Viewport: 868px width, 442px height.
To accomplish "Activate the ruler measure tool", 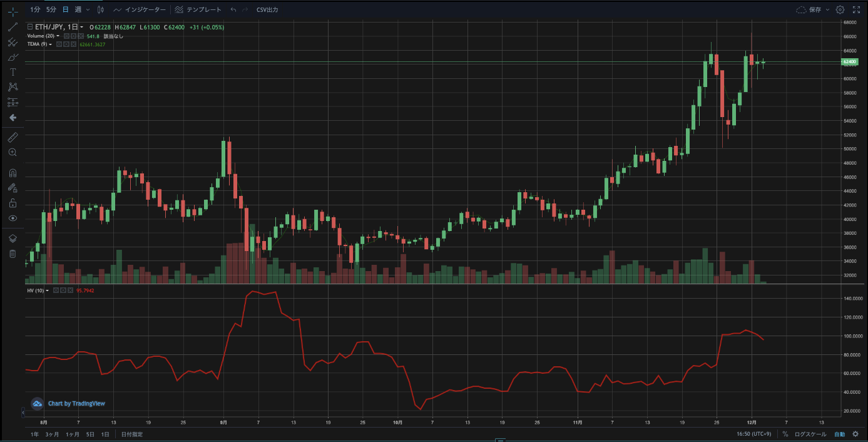I will click(13, 137).
